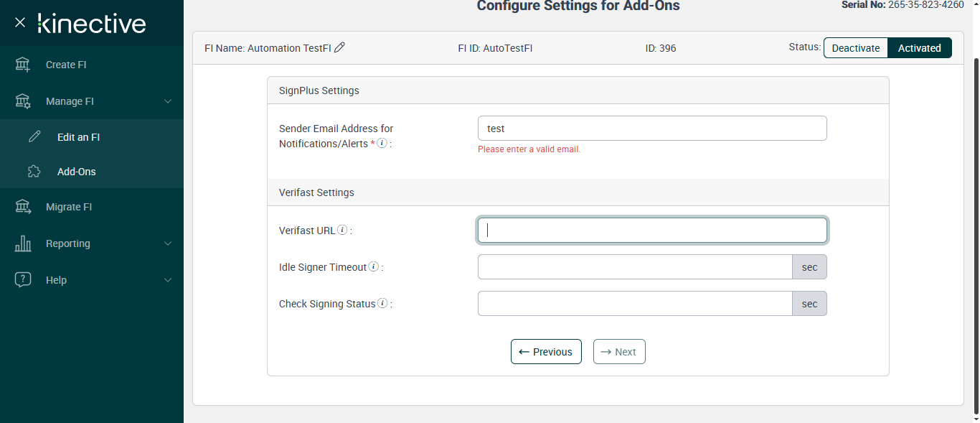Viewport: 980px width, 423px height.
Task: Open Migrate FI in the sidebar
Action: pos(69,207)
